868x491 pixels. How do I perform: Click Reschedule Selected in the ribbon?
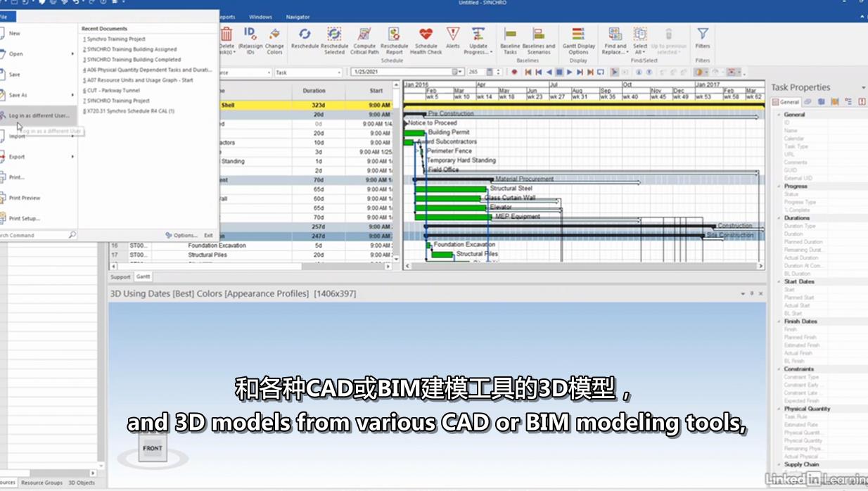coord(334,40)
